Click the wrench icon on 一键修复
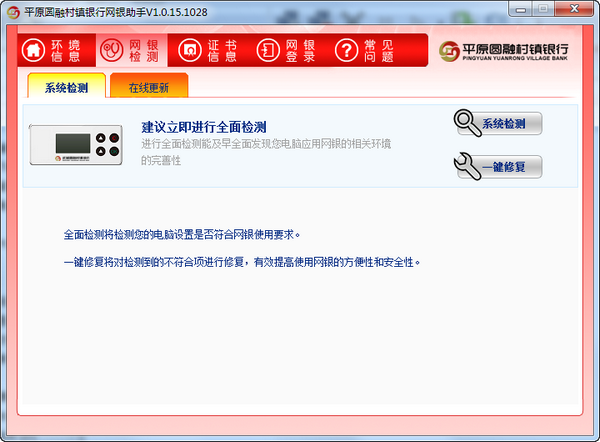This screenshot has width=600, height=442. coord(468,166)
